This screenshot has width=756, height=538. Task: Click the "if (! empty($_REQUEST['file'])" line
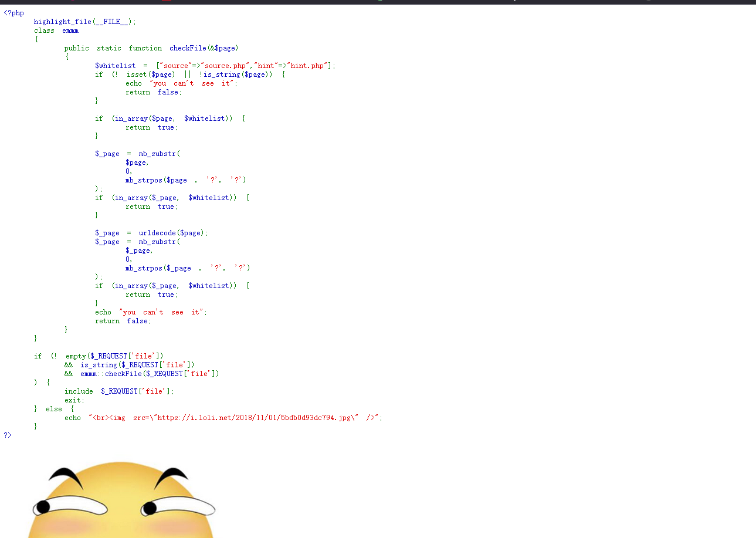click(x=99, y=356)
